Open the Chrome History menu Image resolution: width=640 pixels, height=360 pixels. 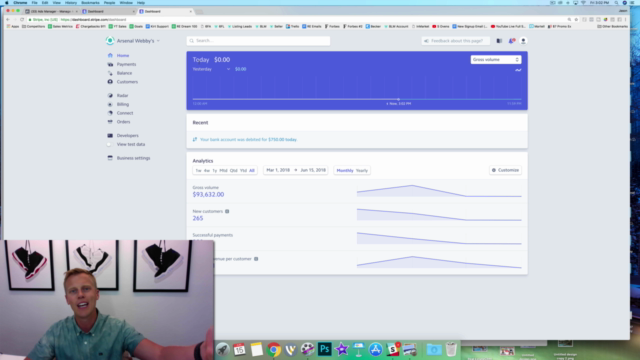click(71, 2)
